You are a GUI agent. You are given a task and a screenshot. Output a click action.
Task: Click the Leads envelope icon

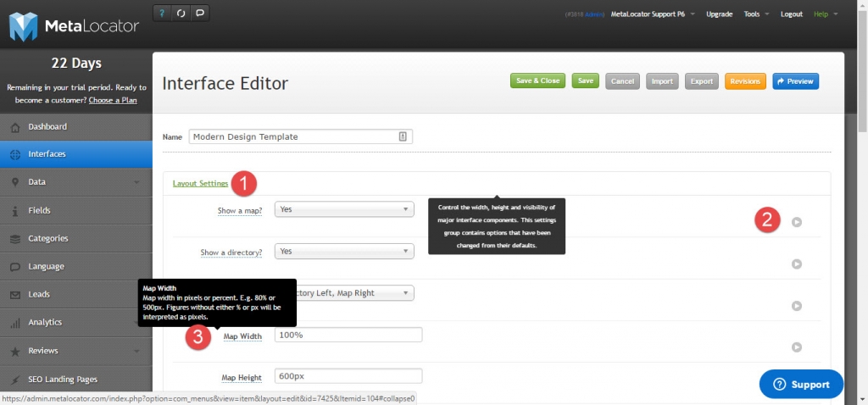pos(15,295)
